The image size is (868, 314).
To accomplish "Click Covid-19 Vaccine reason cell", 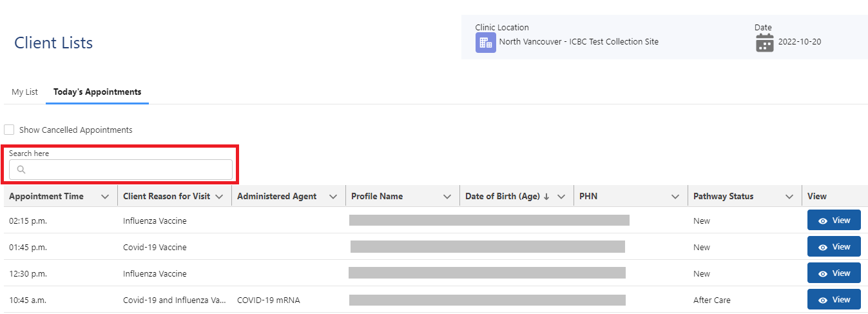I will coord(155,248).
